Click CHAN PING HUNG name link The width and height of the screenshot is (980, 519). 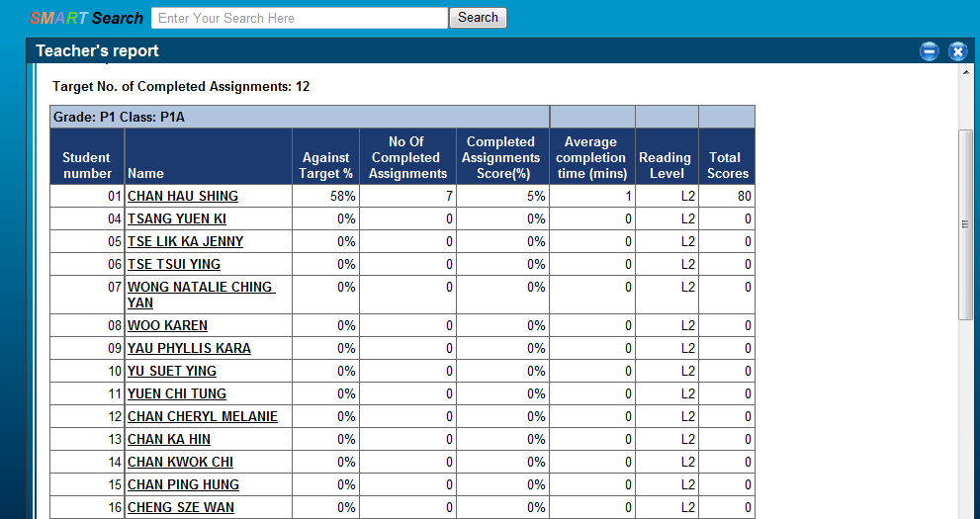(183, 484)
